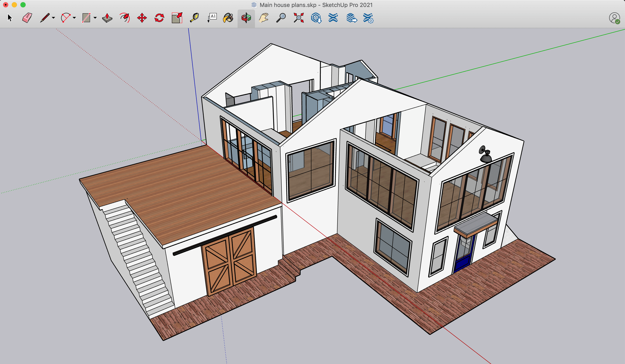Choose the Offset tool
625x364 pixels.
pyautogui.click(x=125, y=18)
